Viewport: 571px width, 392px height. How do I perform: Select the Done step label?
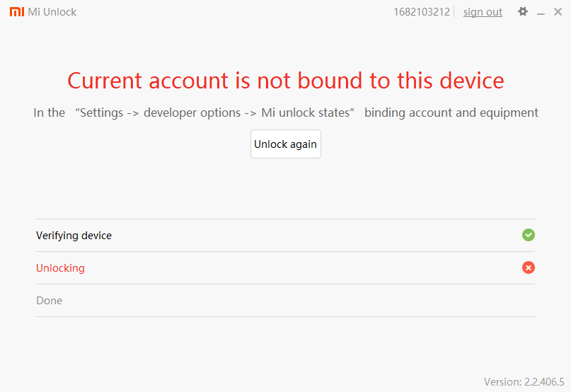click(x=49, y=301)
